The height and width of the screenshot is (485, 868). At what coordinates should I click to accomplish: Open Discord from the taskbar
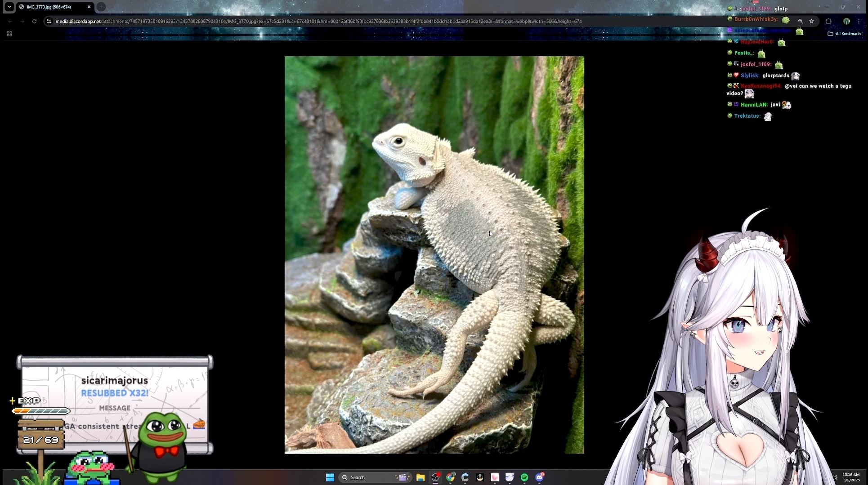[x=539, y=477]
